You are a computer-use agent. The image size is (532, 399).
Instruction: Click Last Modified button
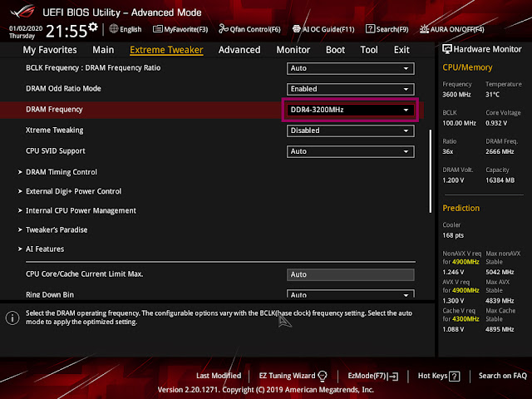219,376
